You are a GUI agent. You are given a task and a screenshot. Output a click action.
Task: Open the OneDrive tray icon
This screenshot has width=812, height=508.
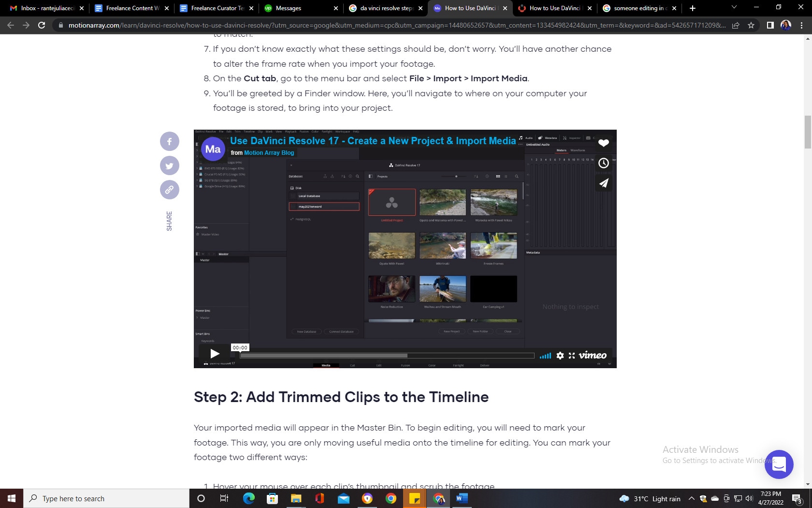click(715, 499)
